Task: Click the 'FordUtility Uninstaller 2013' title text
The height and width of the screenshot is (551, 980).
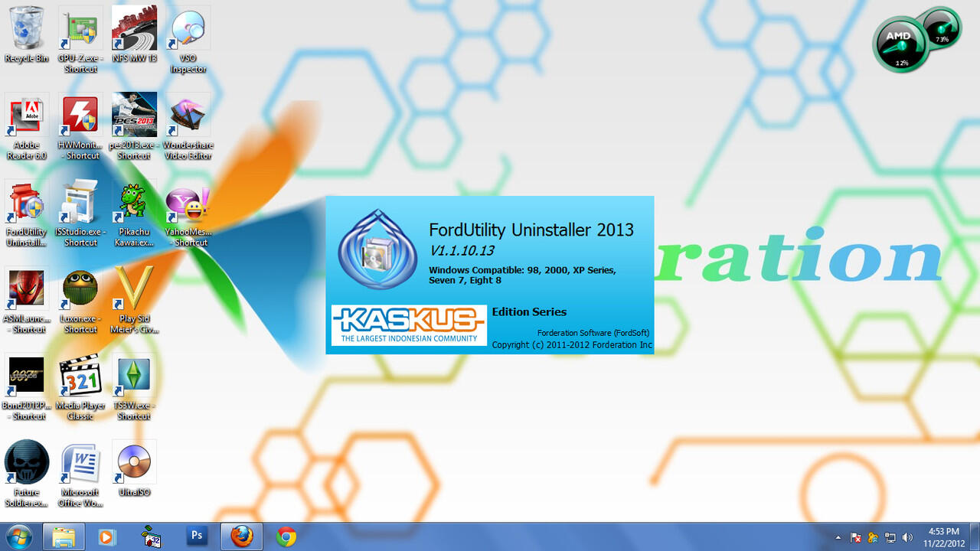Action: 531,230
